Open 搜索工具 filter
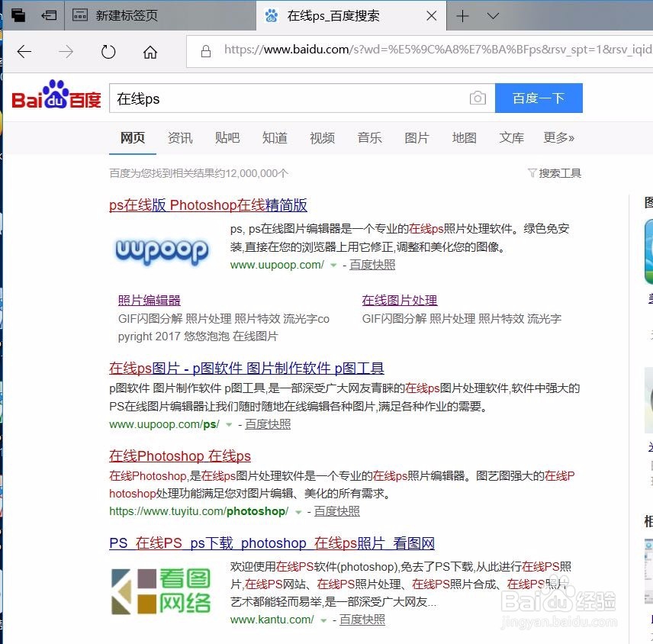Image resolution: width=653 pixels, height=644 pixels. point(555,173)
